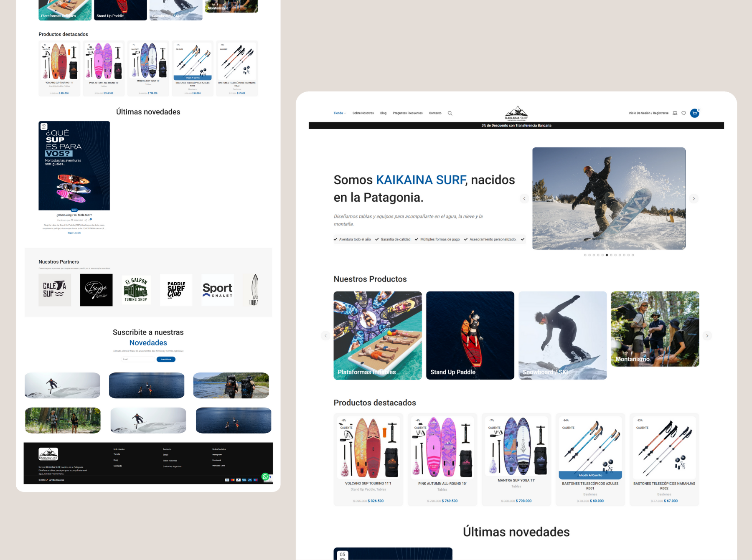This screenshot has width=752, height=560.
Task: Open hikers in forest gallery photo
Action: tap(63, 421)
